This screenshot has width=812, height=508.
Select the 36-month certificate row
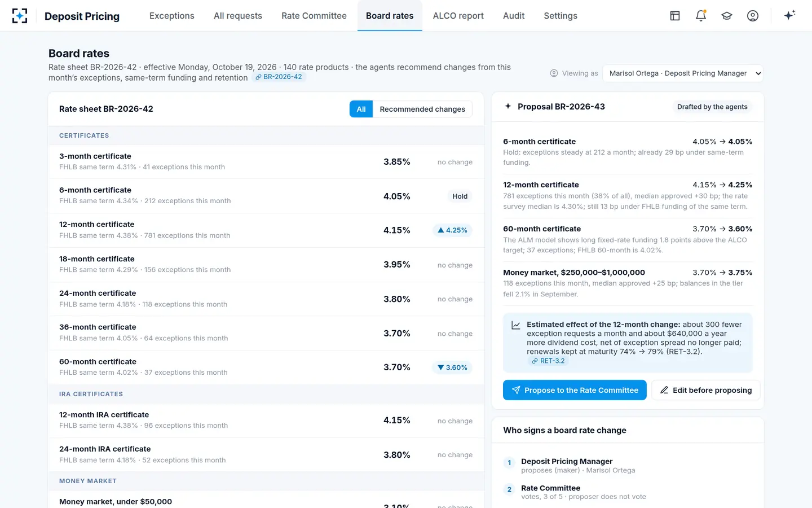[266, 333]
